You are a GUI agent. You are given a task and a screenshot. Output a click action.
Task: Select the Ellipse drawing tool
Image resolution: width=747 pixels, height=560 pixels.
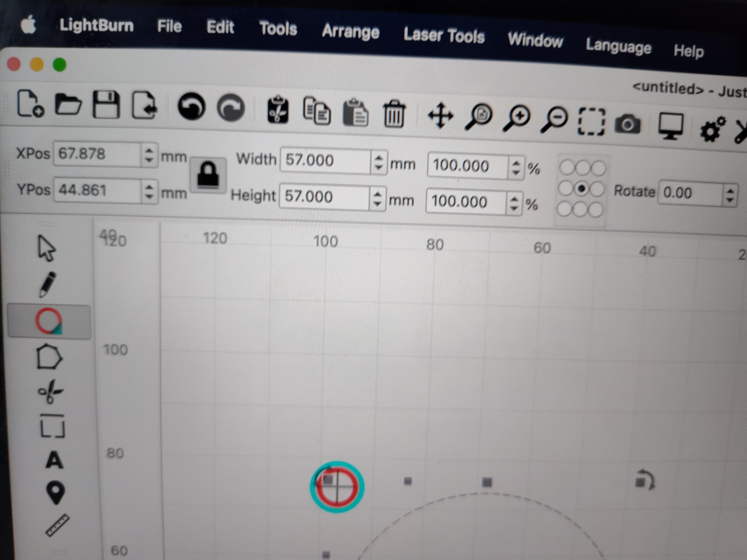pyautogui.click(x=49, y=322)
